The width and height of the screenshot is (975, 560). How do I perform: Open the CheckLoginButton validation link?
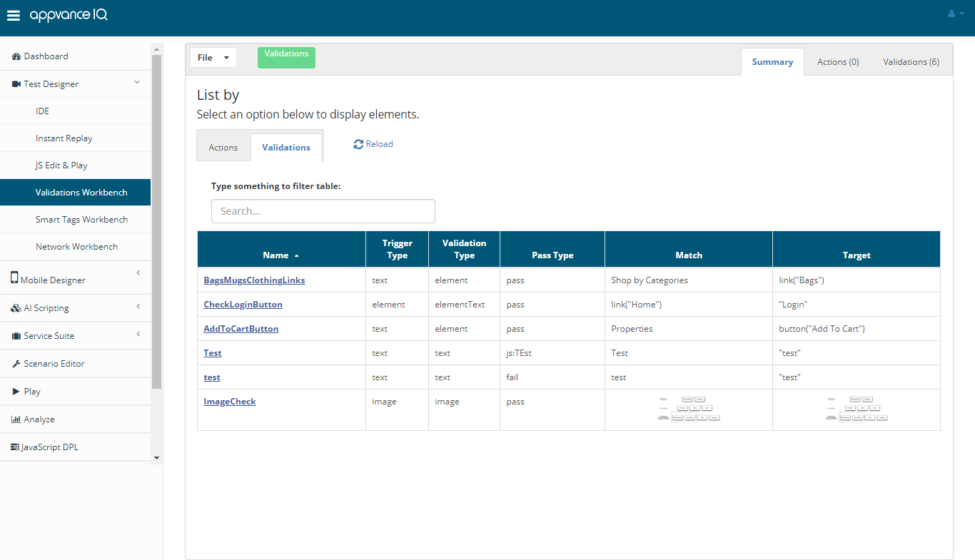pyautogui.click(x=243, y=305)
